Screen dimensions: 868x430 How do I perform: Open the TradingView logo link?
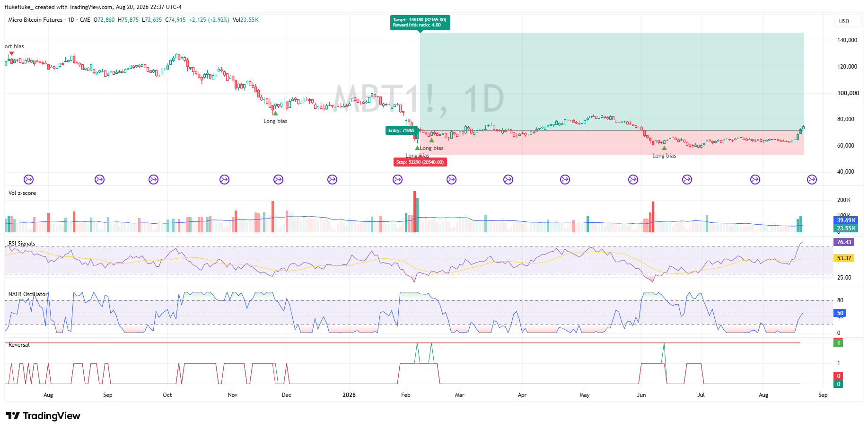43,416
